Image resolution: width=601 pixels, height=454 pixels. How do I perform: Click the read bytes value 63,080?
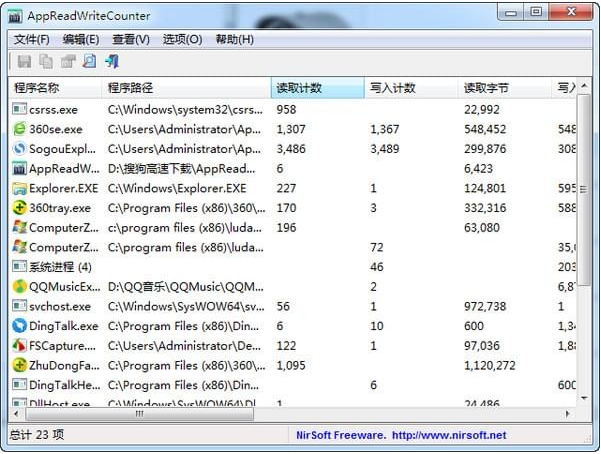482,227
